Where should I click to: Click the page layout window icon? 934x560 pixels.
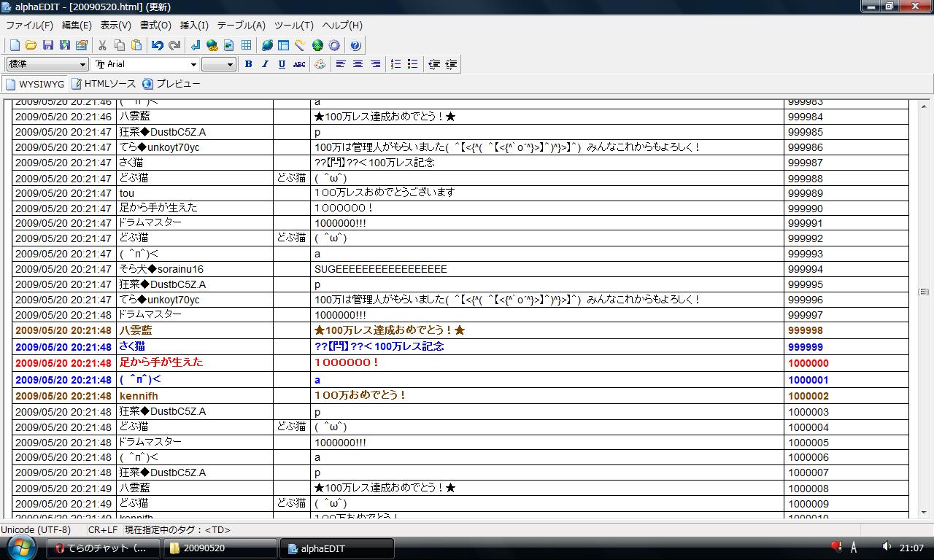[284, 45]
